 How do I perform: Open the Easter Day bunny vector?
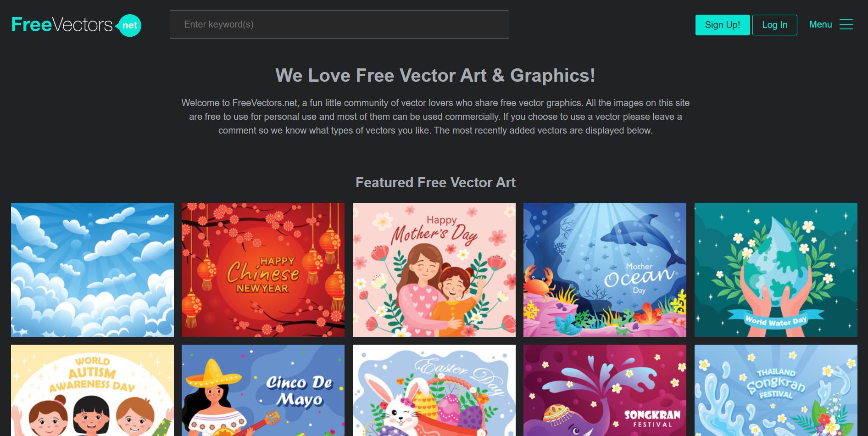tap(434, 390)
